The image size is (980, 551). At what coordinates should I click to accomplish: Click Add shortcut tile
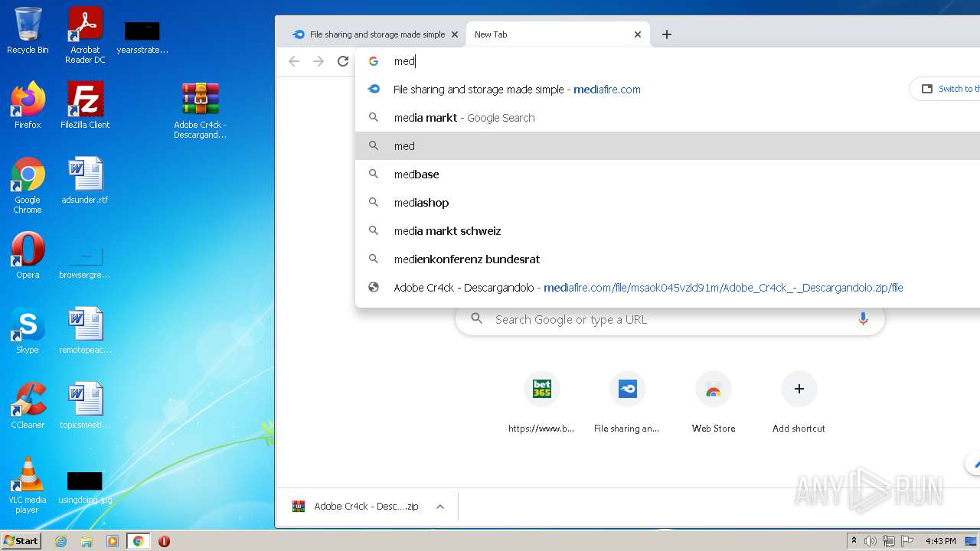click(x=799, y=403)
